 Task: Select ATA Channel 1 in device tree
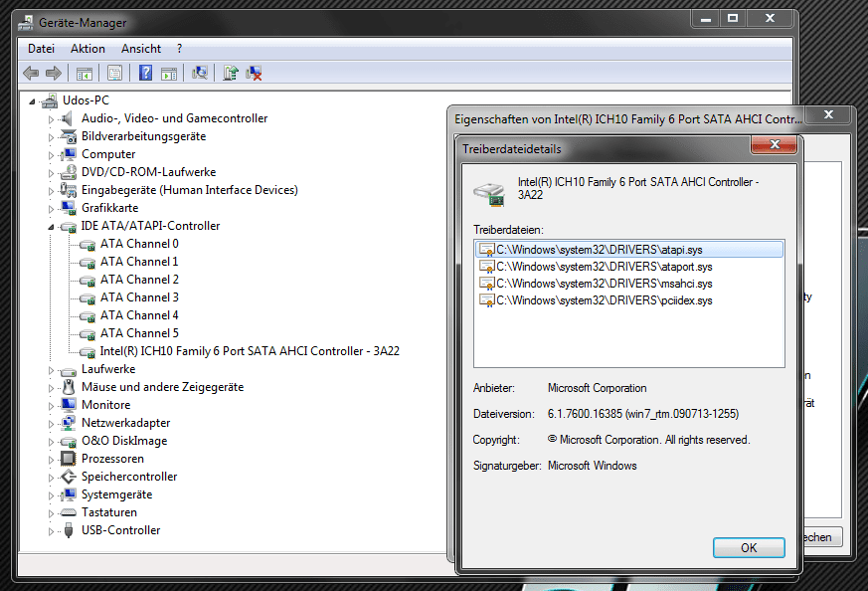(139, 262)
